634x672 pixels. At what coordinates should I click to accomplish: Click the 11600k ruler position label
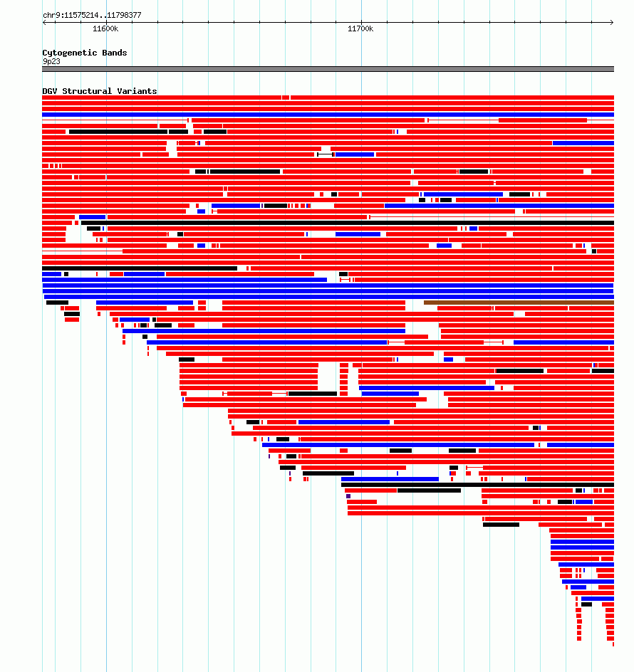click(x=105, y=28)
